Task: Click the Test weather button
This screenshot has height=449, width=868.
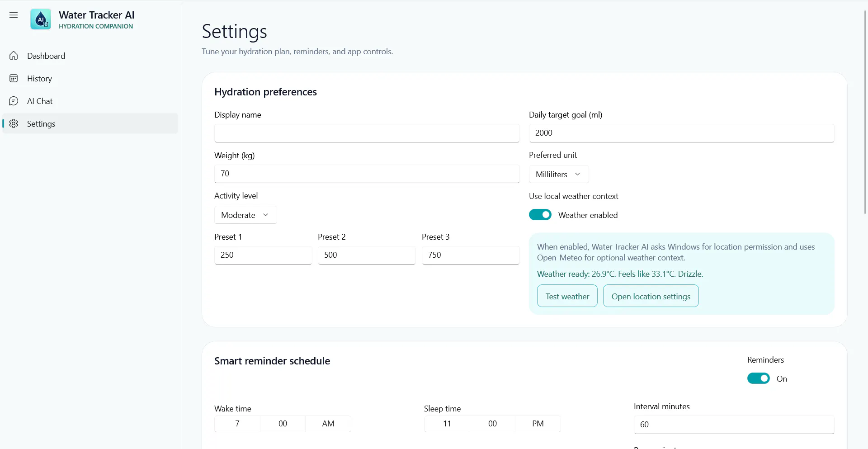Action: tap(567, 296)
